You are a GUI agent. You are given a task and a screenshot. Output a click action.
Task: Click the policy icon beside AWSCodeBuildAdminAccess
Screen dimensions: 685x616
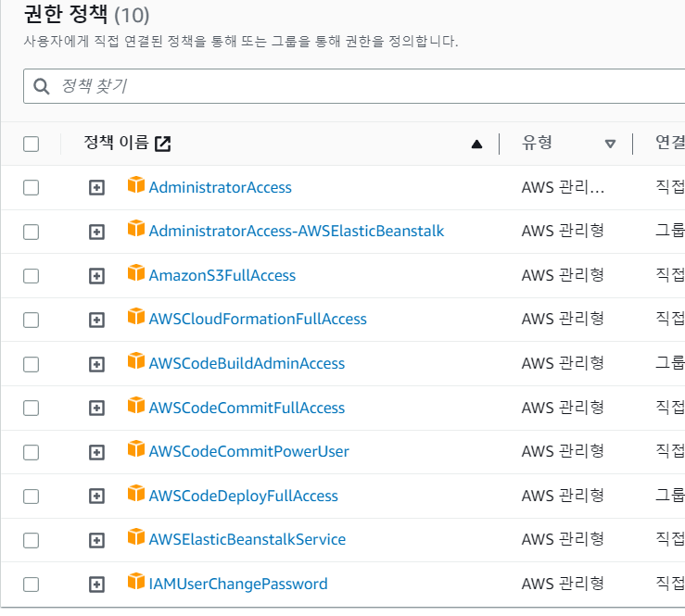point(136,361)
